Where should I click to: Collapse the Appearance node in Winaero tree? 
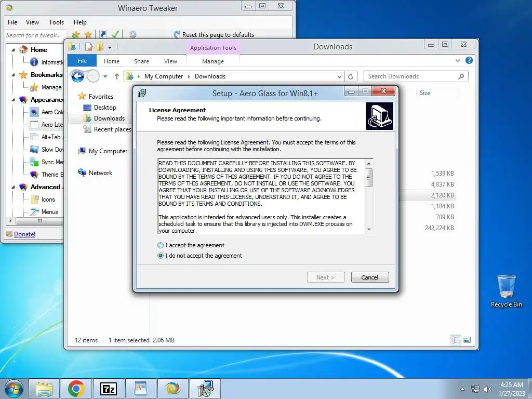click(x=13, y=100)
